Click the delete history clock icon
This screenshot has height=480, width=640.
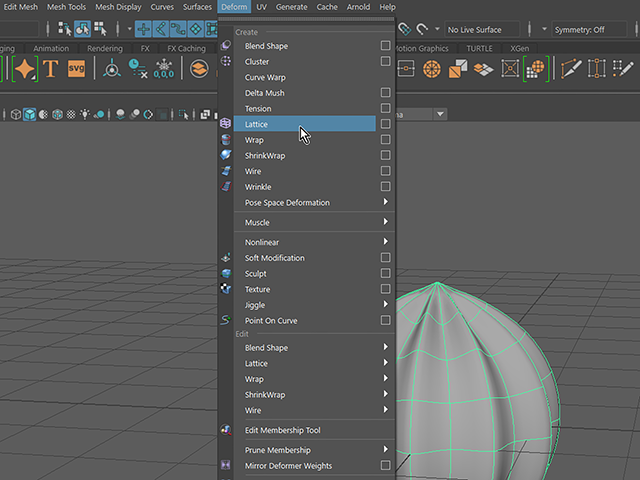click(x=138, y=68)
